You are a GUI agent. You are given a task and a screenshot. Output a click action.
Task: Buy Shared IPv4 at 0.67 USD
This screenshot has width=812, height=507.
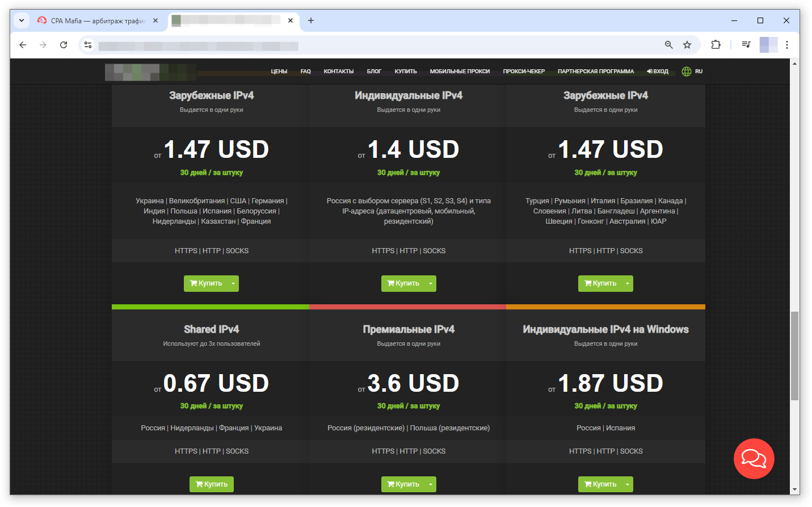tap(212, 484)
